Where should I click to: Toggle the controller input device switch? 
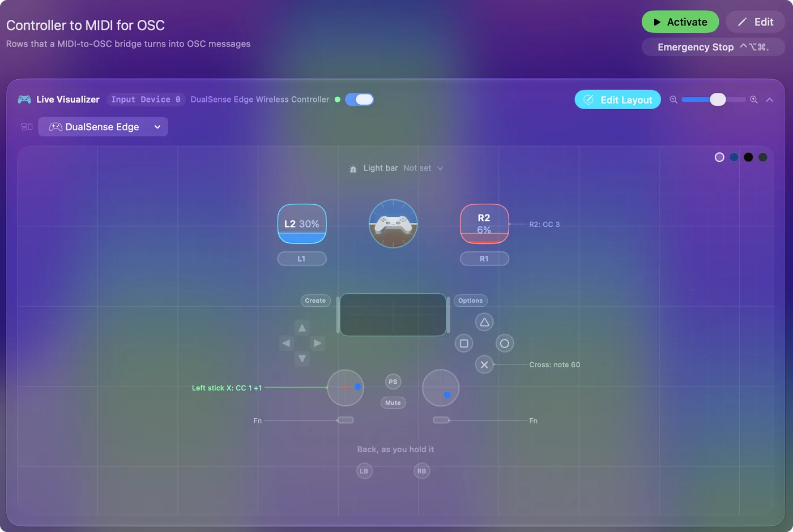359,100
